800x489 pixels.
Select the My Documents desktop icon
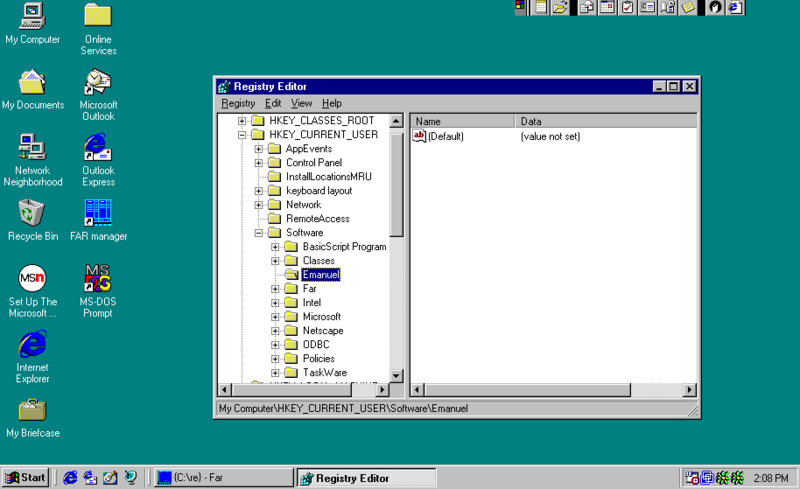coord(33,89)
